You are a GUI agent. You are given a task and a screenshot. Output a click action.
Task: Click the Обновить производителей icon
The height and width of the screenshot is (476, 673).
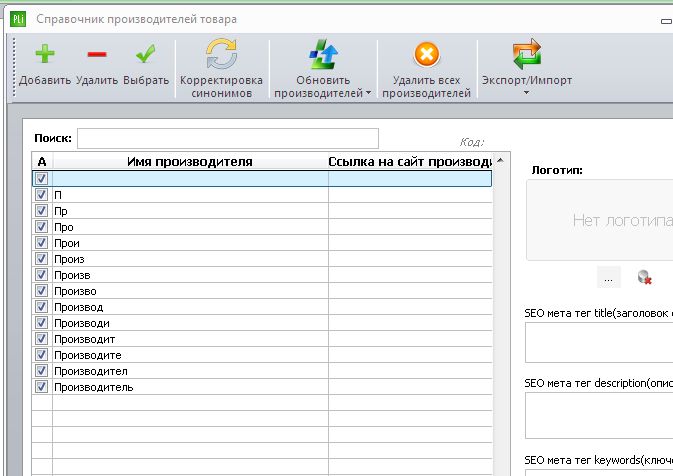[x=324, y=54]
